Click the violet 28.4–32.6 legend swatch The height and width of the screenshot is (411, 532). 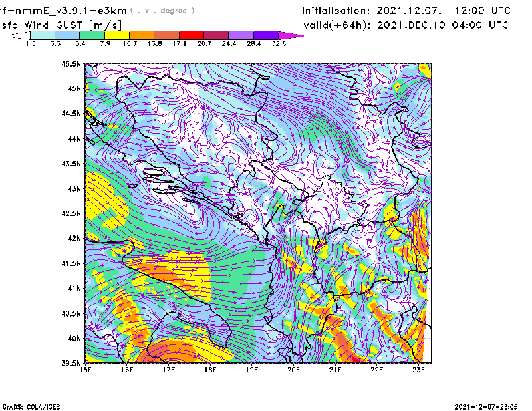click(266, 35)
